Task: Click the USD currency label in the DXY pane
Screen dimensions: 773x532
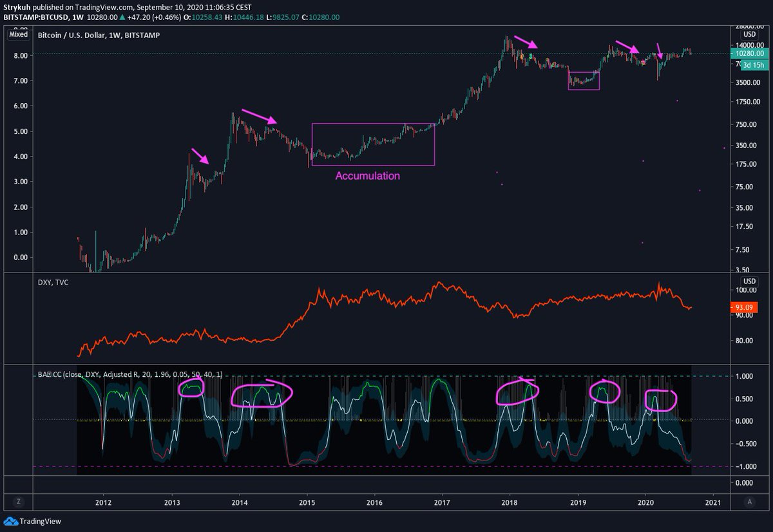Action: coord(749,281)
